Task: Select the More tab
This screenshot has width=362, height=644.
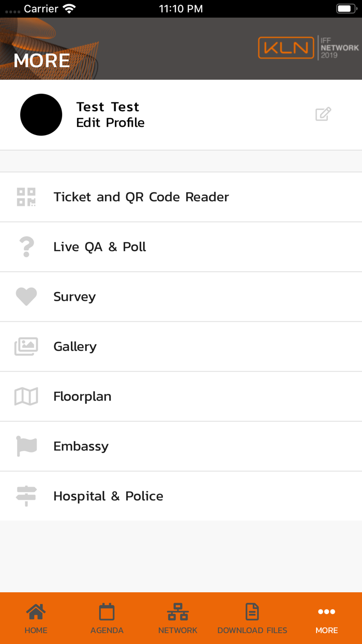Action: click(x=326, y=619)
